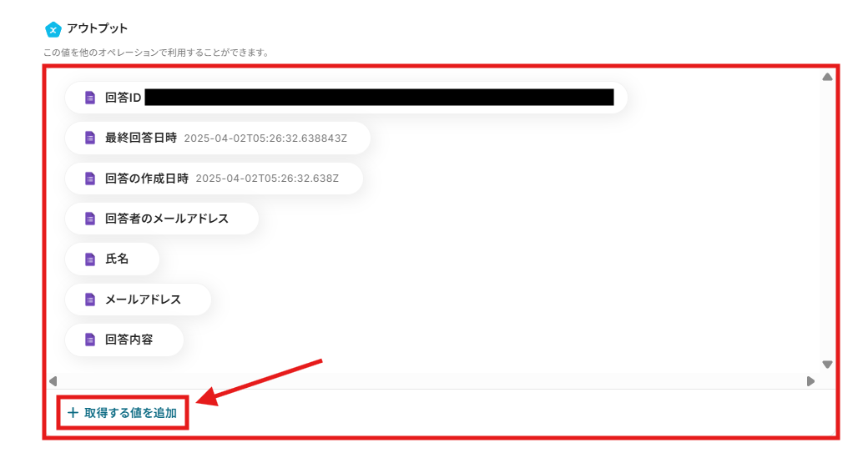Click the scroll left arrow
The height and width of the screenshot is (453, 868).
pyautogui.click(x=53, y=381)
